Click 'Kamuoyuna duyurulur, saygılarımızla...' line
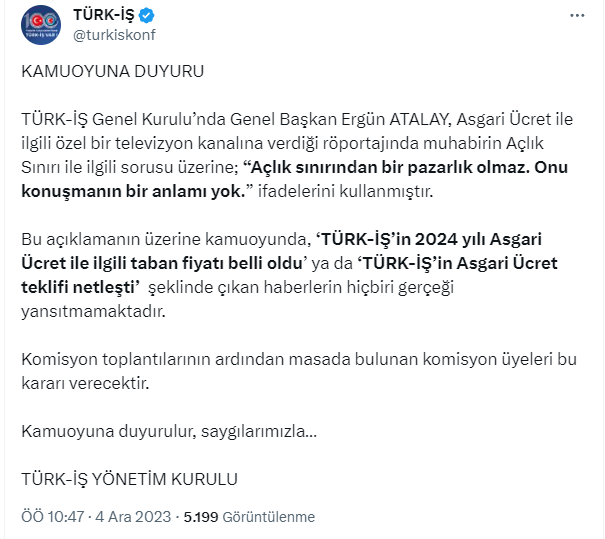 click(168, 431)
